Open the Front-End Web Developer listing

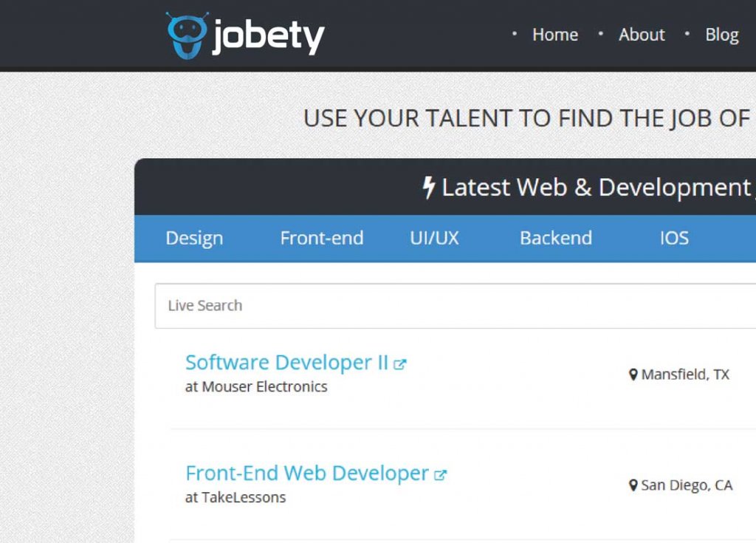(x=307, y=474)
